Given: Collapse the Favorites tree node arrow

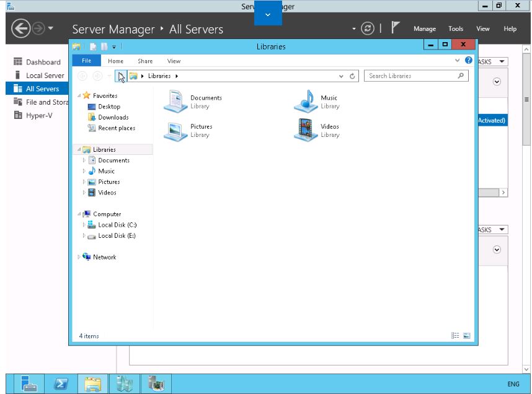Looking at the screenshot, I should tap(79, 96).
